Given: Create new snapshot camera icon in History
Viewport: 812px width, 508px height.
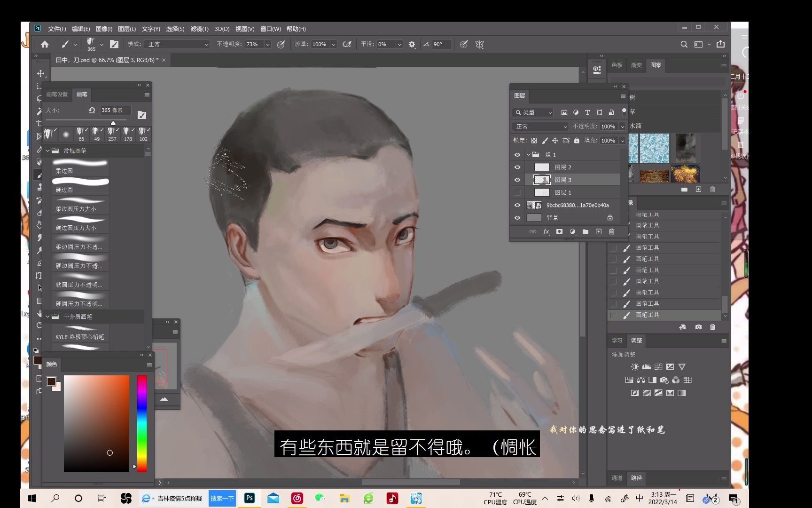Looking at the screenshot, I should (698, 327).
